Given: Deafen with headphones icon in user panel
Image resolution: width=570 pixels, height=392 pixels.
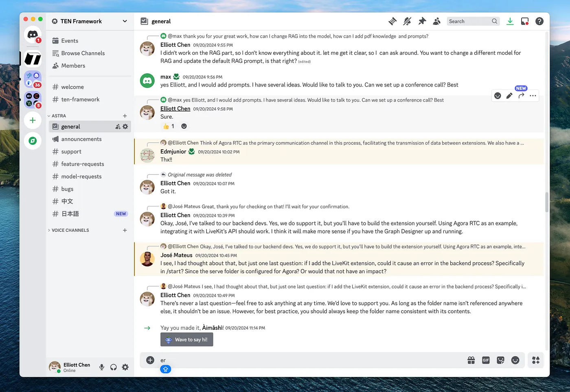Looking at the screenshot, I should click(x=114, y=367).
